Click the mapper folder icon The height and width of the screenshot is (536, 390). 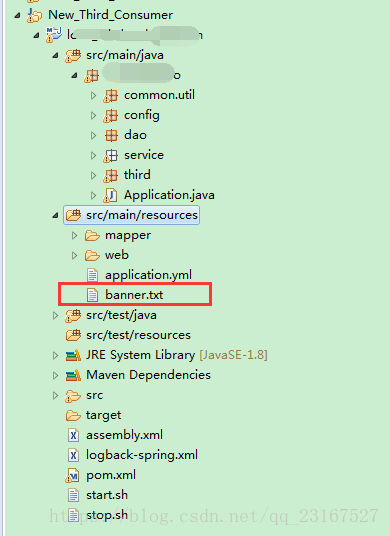tap(92, 235)
